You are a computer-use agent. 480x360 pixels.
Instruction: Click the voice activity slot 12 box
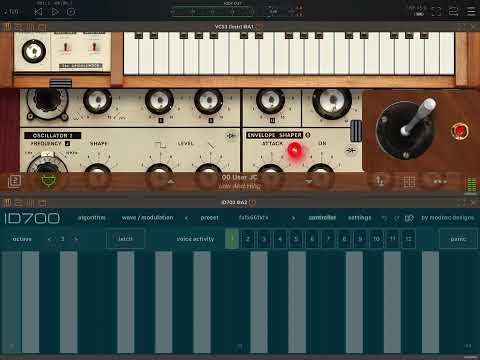[408, 239]
